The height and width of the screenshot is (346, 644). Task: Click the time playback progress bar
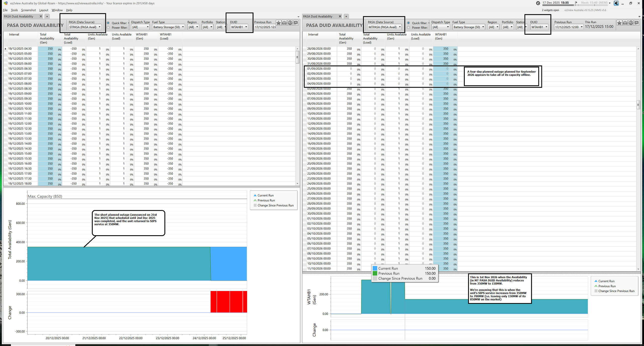(558, 5)
